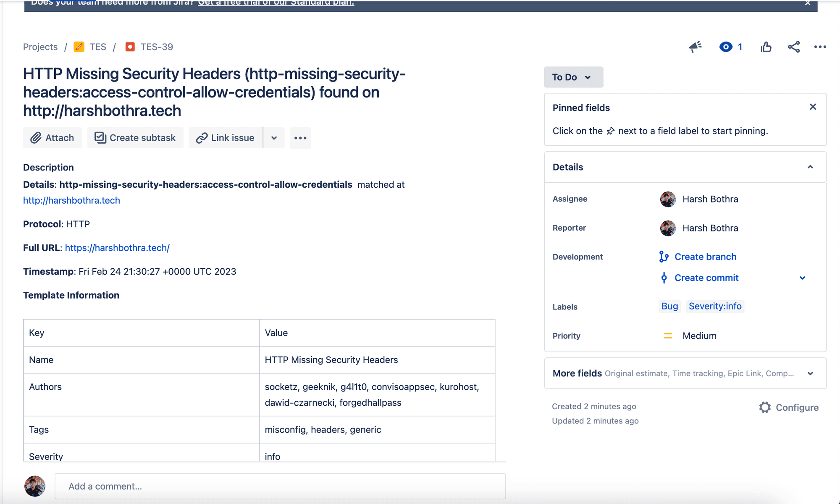Open the To Do status dropdown
The image size is (840, 504).
tap(573, 77)
